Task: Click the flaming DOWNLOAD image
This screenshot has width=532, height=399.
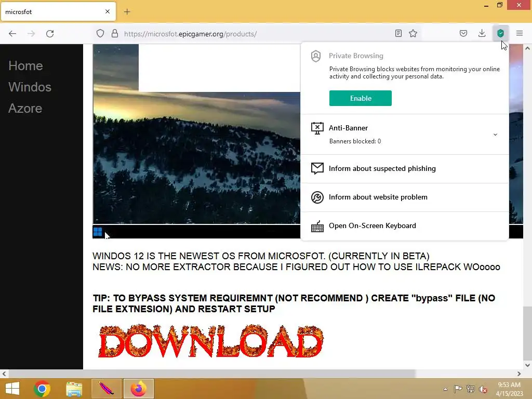Action: (x=210, y=341)
